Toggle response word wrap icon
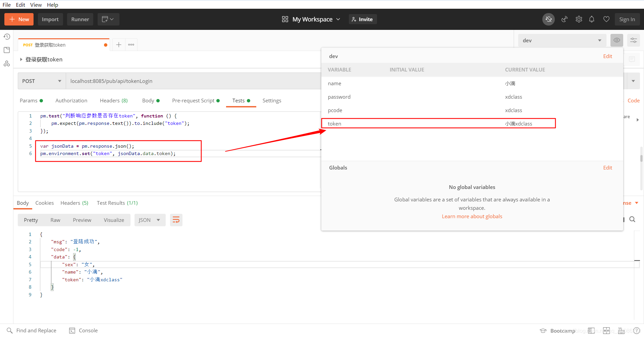 click(176, 220)
